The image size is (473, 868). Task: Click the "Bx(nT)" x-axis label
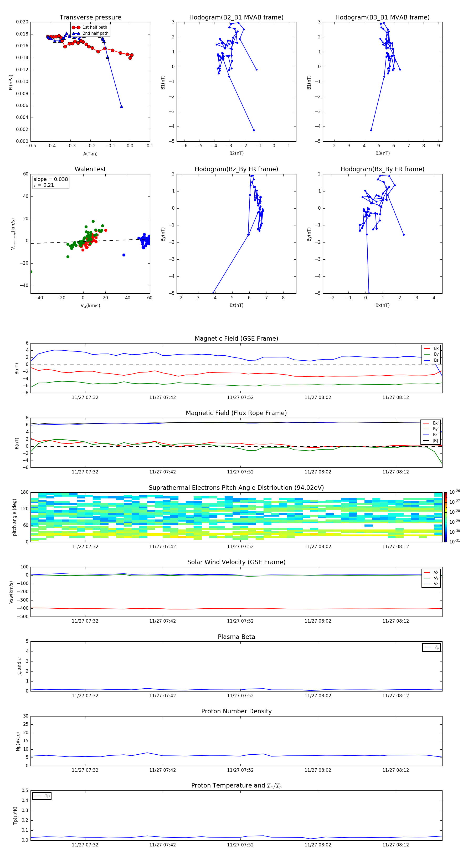coord(382,305)
